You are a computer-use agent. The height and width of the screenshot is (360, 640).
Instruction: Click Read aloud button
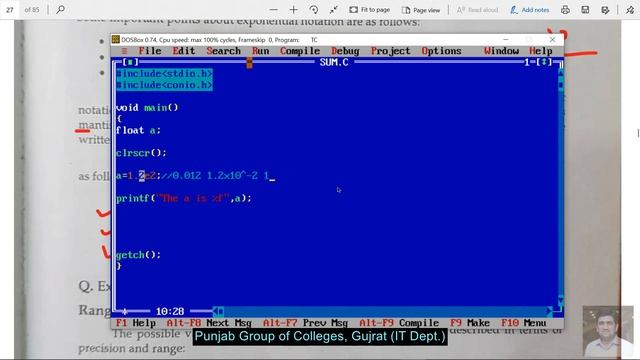click(x=477, y=10)
